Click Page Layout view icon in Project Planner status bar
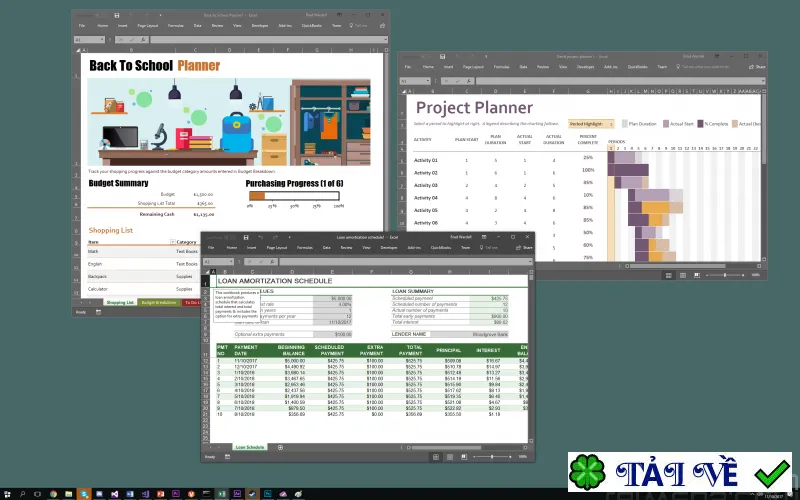Viewport: 800px width, 500px height. click(x=683, y=276)
